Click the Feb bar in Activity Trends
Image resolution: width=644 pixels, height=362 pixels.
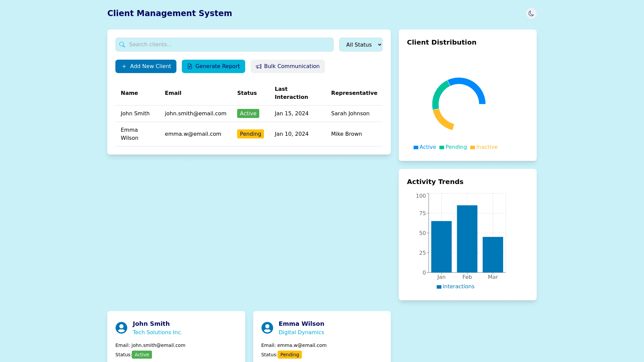click(467, 239)
